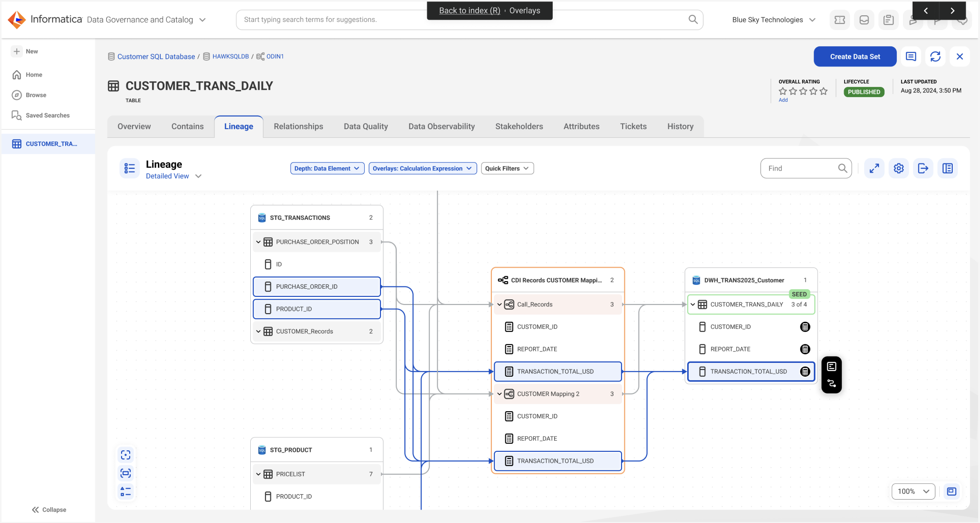Image resolution: width=980 pixels, height=523 pixels.
Task: Collapse the CUSTOMER_Records table node
Action: coord(258,331)
